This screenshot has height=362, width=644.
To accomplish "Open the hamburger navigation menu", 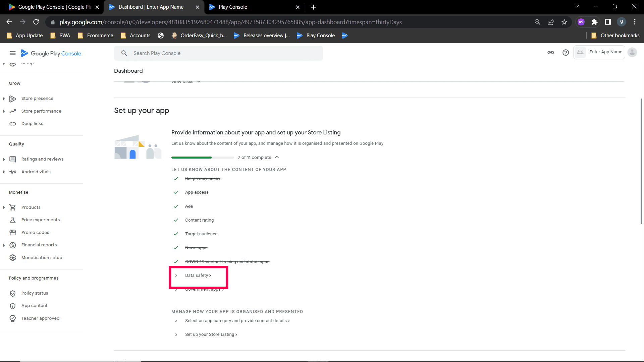I will coord(12,53).
